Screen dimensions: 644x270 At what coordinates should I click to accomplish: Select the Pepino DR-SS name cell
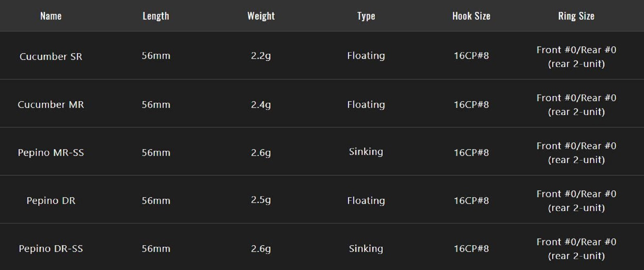[51, 248]
